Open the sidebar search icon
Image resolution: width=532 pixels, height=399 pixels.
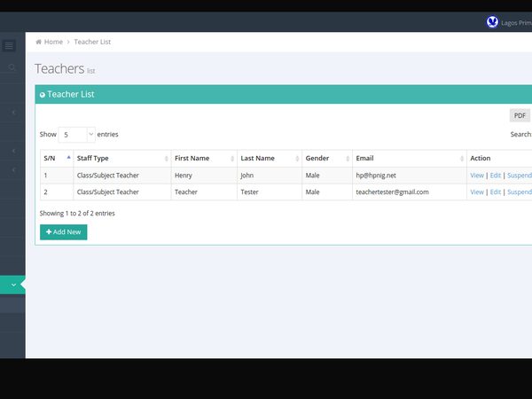coord(12,67)
